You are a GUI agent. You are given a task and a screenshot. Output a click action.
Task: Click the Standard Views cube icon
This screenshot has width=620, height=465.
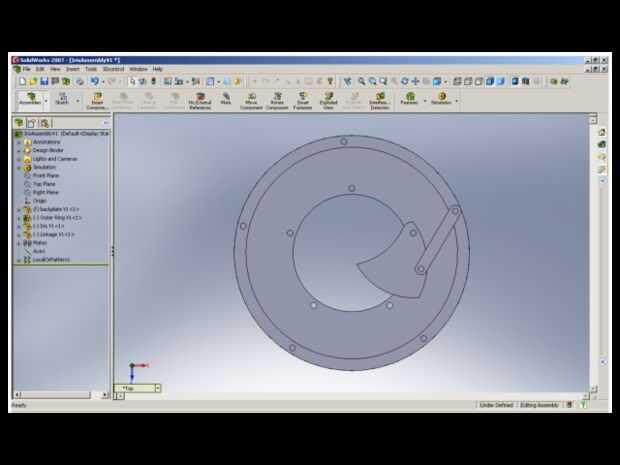tap(437, 81)
